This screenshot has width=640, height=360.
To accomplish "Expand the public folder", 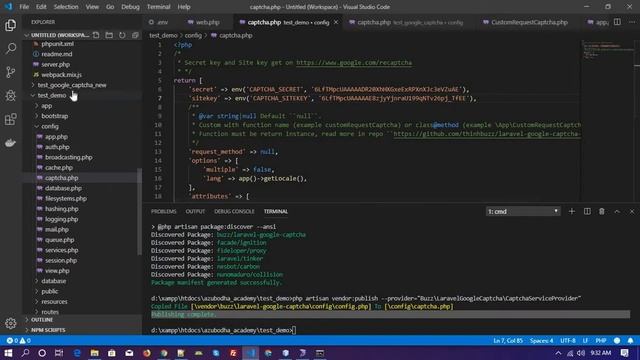I will 49,291.
